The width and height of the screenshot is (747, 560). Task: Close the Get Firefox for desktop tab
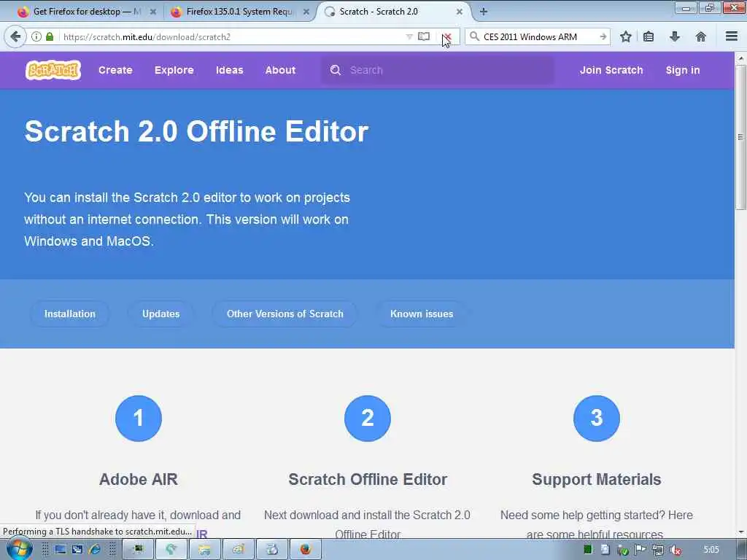153,12
